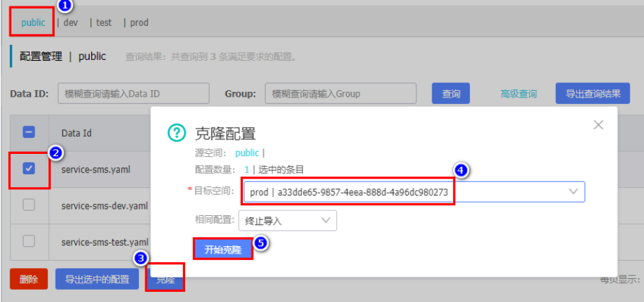Switch to the public namespace tab
This screenshot has height=302, width=644.
(33, 22)
